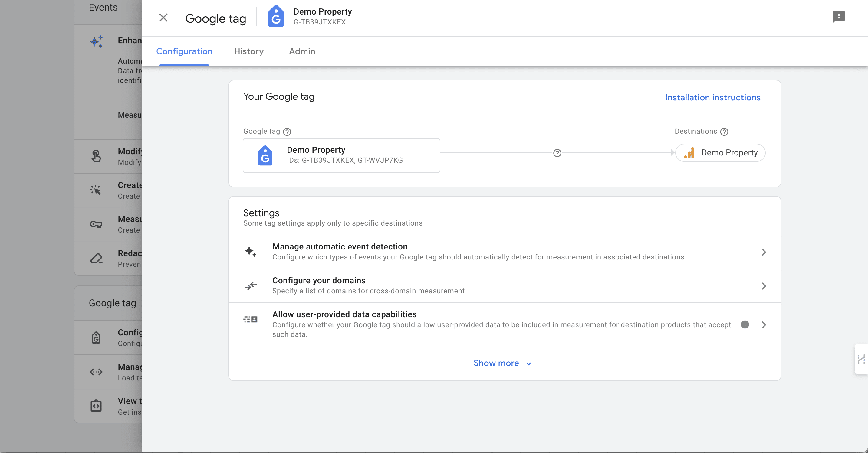Show more settings
The height and width of the screenshot is (453, 868).
point(502,363)
